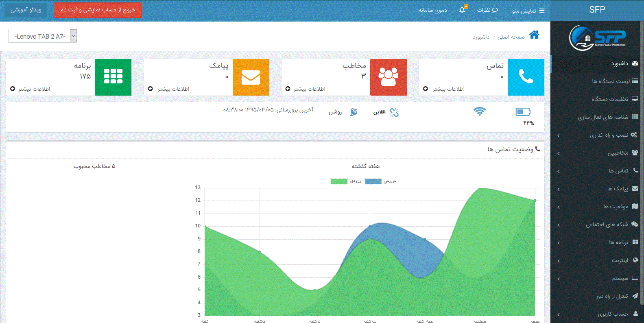Expand the شبکه های اجتماعی chevron
The image size is (644, 323).
click(x=559, y=225)
